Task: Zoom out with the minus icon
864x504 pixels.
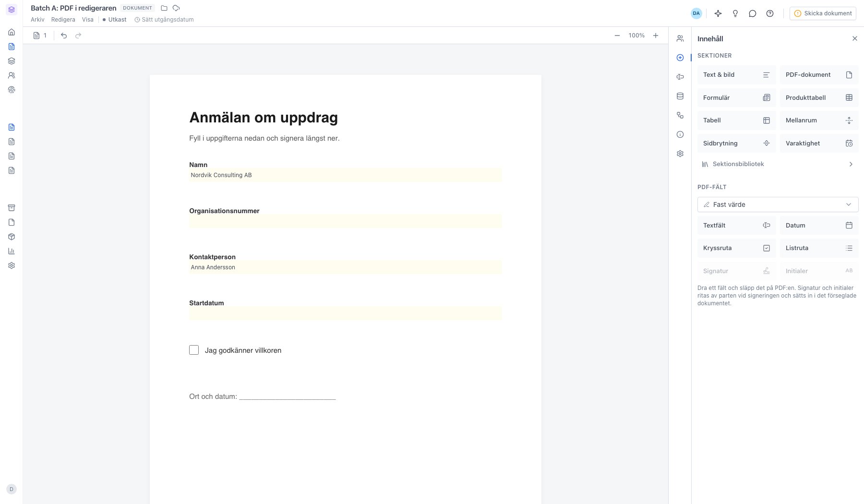Action: 617,36
